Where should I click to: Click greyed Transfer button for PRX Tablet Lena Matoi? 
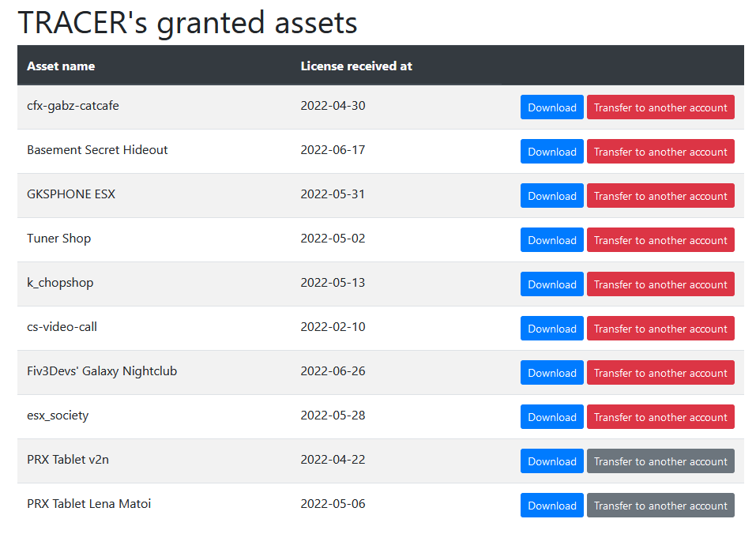660,505
